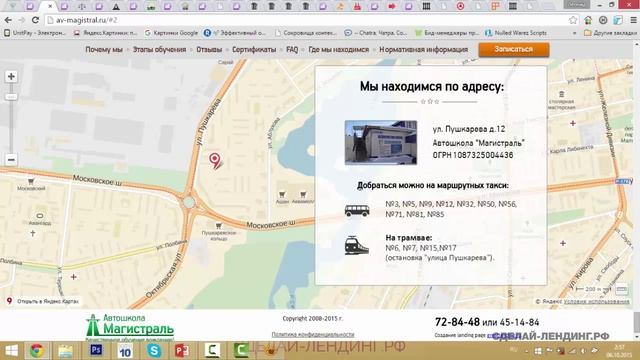Open 'FAQ' menu item

[x=292, y=49]
